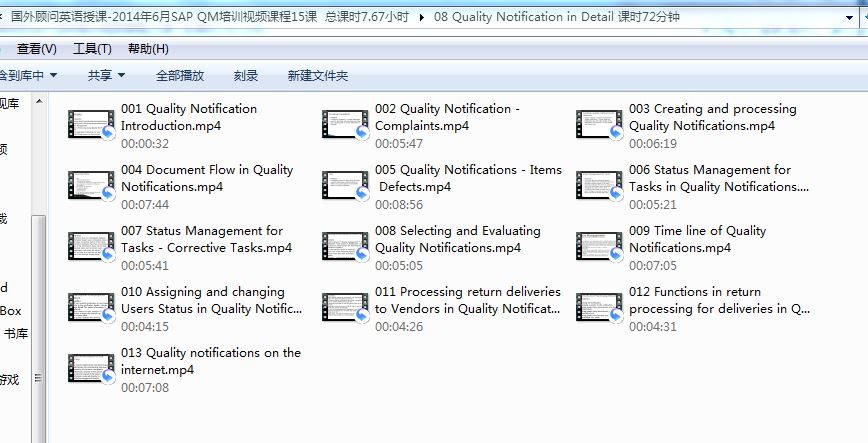Select icon of 009 Time line video

(600, 246)
